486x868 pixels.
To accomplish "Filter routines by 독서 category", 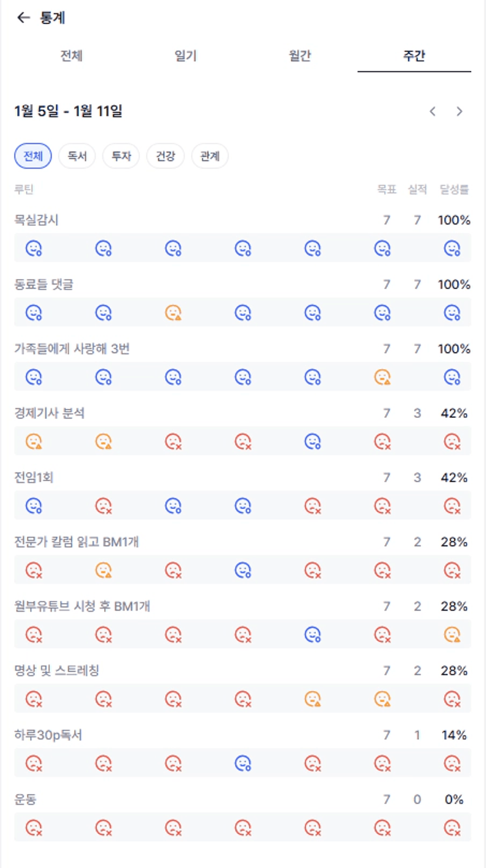I will [77, 156].
